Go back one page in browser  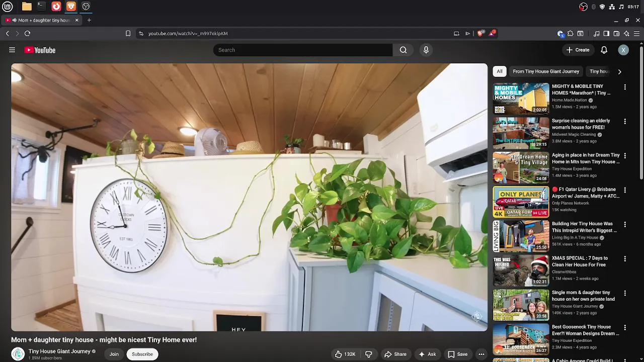[x=8, y=33]
